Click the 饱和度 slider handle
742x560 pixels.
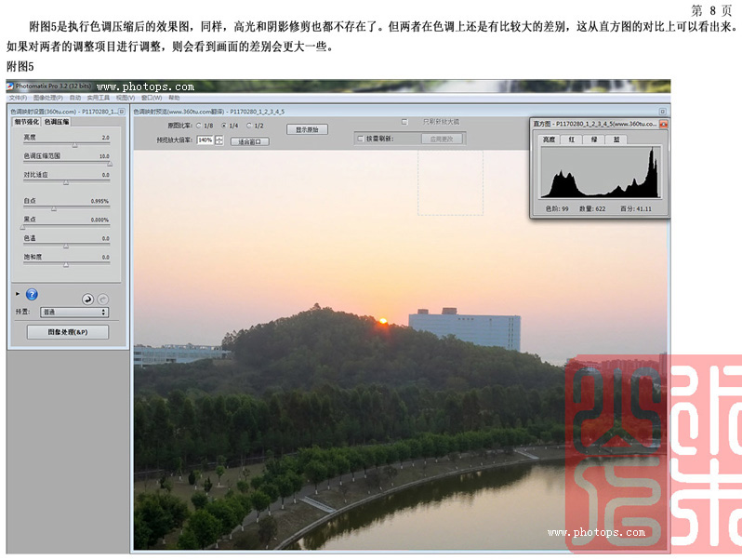(x=66, y=264)
